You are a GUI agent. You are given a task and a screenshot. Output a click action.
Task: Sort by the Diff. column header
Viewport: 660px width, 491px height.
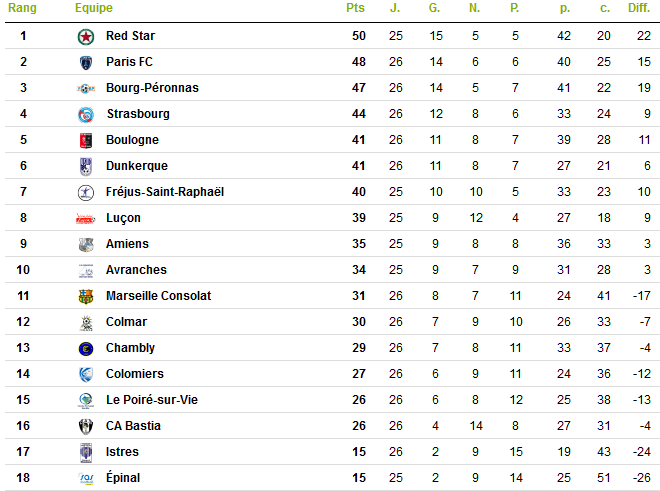[x=639, y=8]
